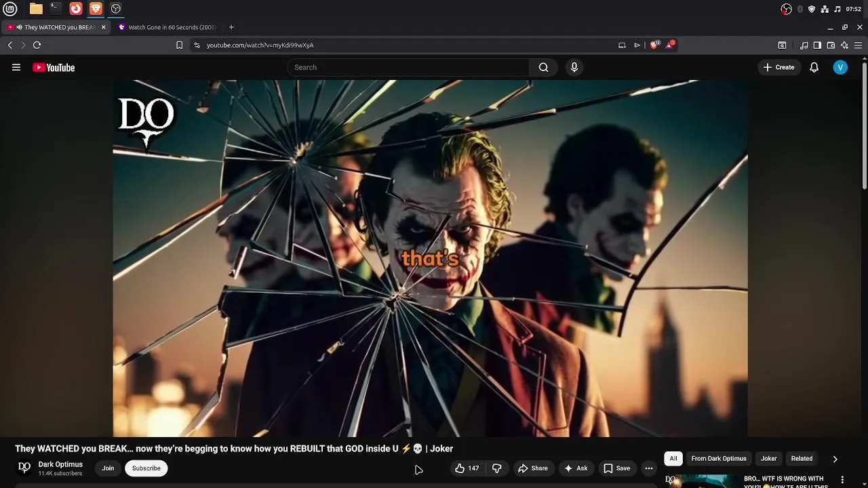Dislike the video with thumbs down
Image resolution: width=868 pixels, height=488 pixels.
pos(497,468)
